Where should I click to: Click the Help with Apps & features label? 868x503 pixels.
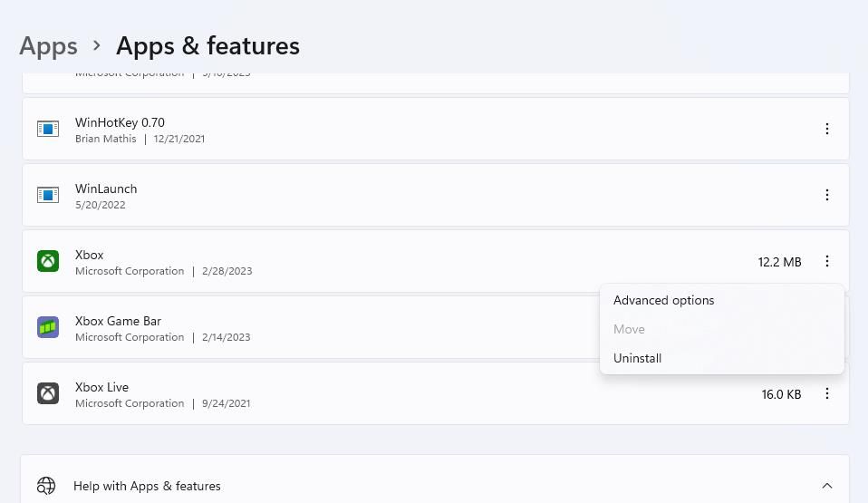pyautogui.click(x=147, y=486)
